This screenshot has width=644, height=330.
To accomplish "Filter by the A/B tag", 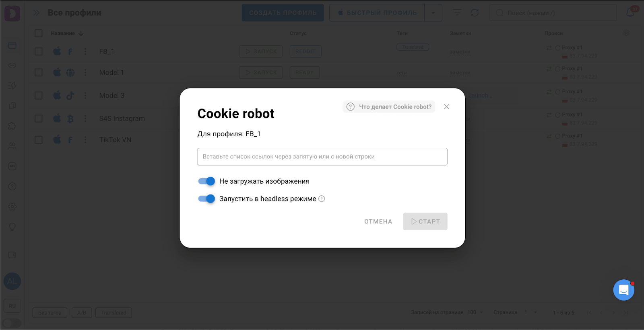I will 82,313.
